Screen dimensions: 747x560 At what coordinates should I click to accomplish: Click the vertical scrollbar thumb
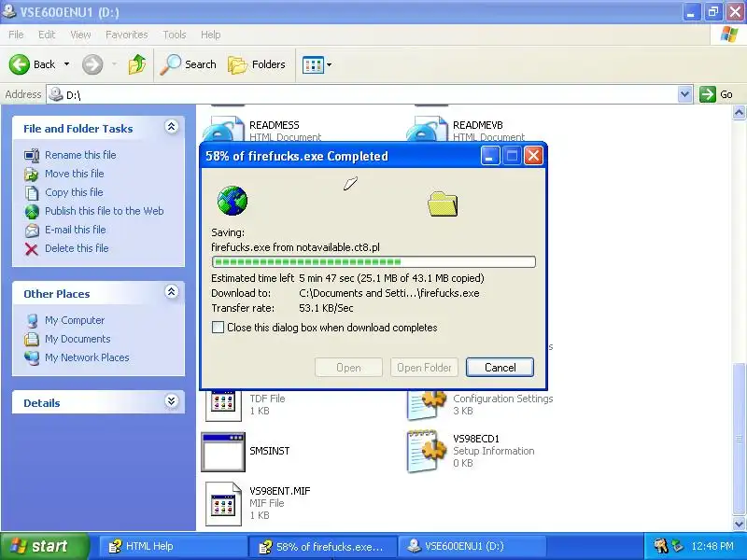pos(739,438)
